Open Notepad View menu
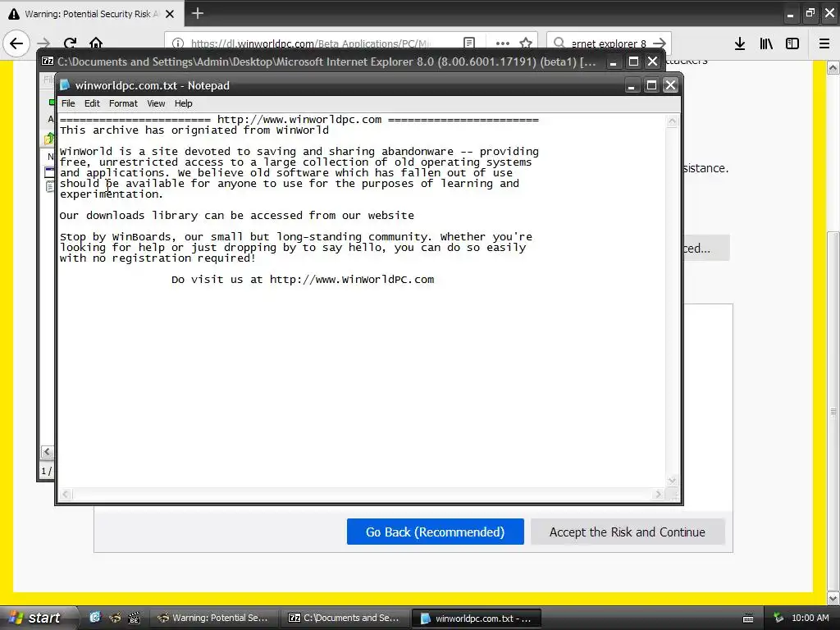This screenshot has height=630, width=840. [x=156, y=103]
